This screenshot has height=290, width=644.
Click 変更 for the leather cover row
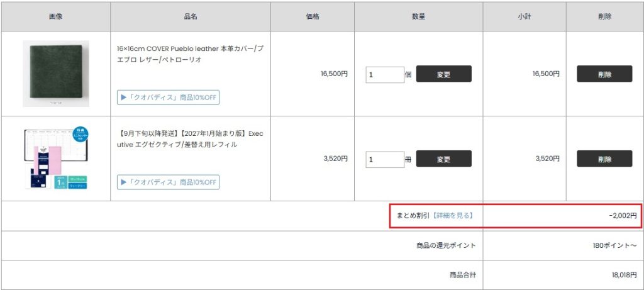[x=443, y=74]
